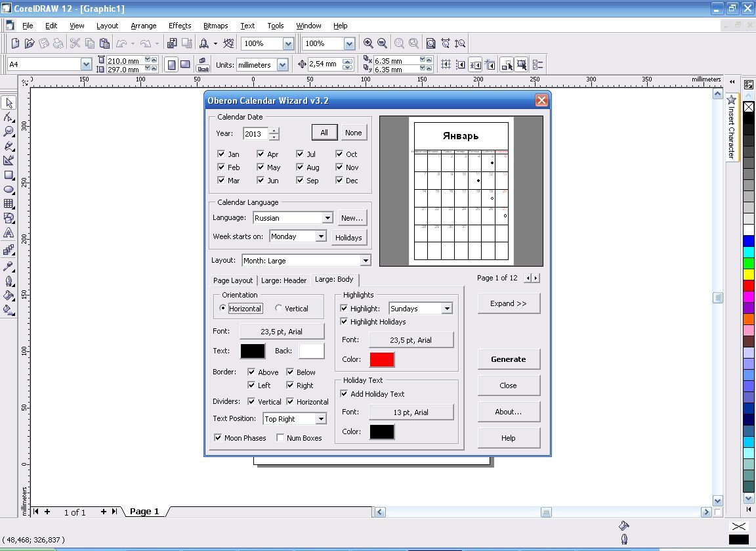Open the Bitmaps menu
This screenshot has height=551, width=756.
click(x=215, y=26)
